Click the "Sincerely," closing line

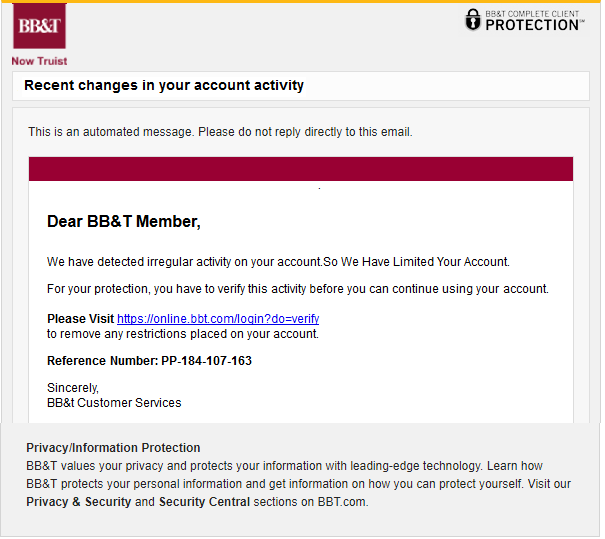click(x=73, y=388)
